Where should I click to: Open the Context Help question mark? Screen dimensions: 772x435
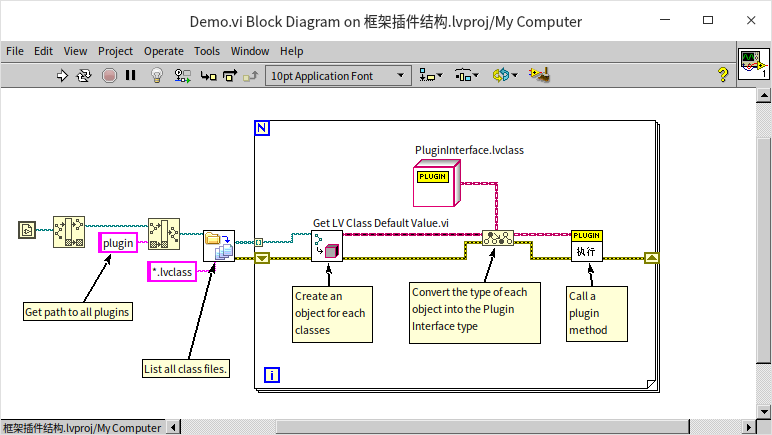coord(722,75)
